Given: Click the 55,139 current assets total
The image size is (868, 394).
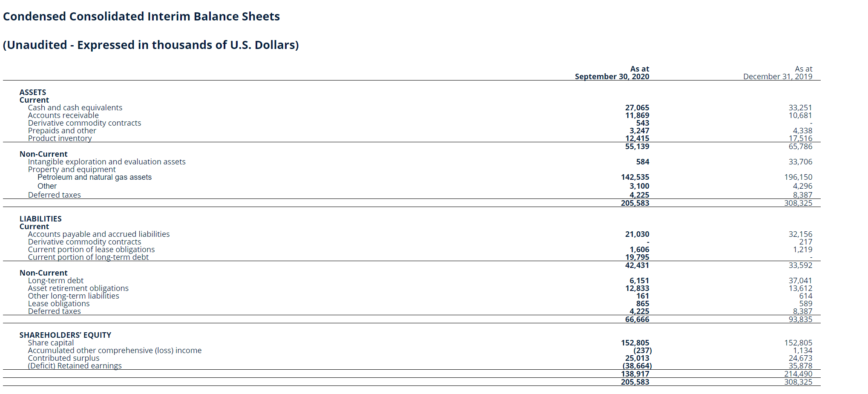Looking at the screenshot, I should tap(637, 147).
